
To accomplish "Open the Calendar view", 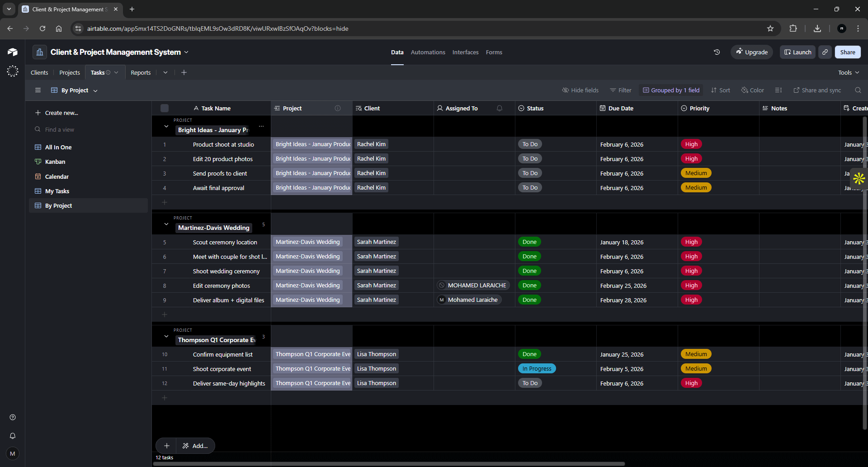I will [x=57, y=176].
